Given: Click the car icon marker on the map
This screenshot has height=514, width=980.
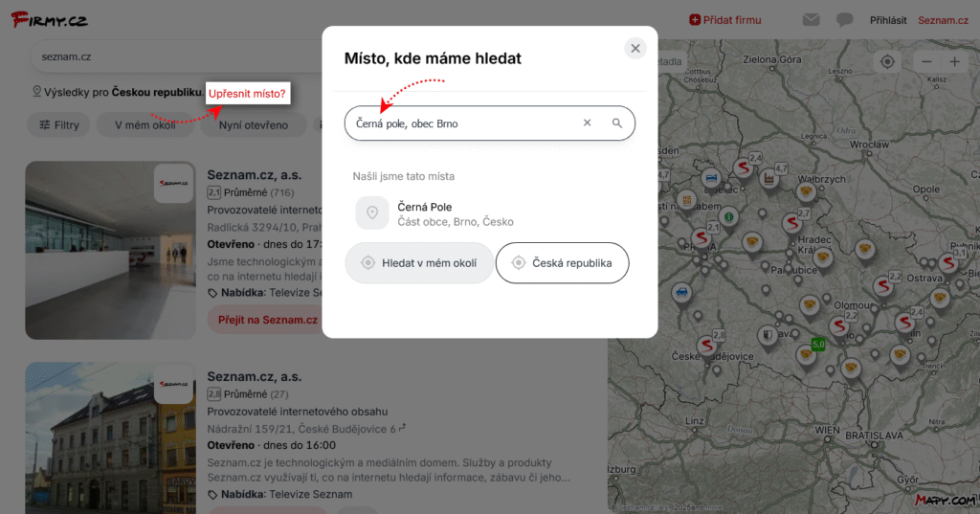Looking at the screenshot, I should [x=681, y=291].
